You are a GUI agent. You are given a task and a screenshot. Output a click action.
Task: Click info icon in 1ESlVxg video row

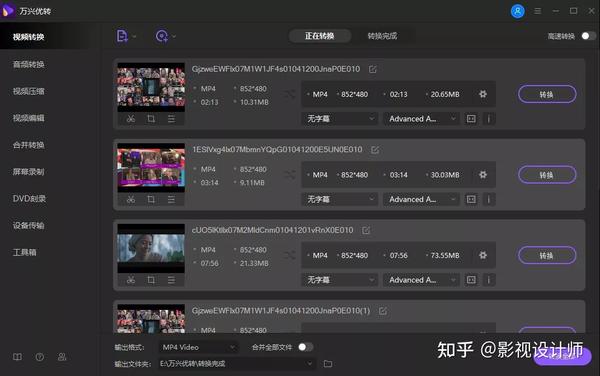489,199
